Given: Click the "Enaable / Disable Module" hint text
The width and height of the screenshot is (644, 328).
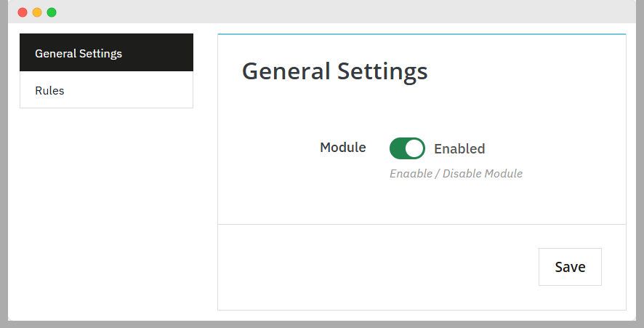Looking at the screenshot, I should tap(456, 174).
